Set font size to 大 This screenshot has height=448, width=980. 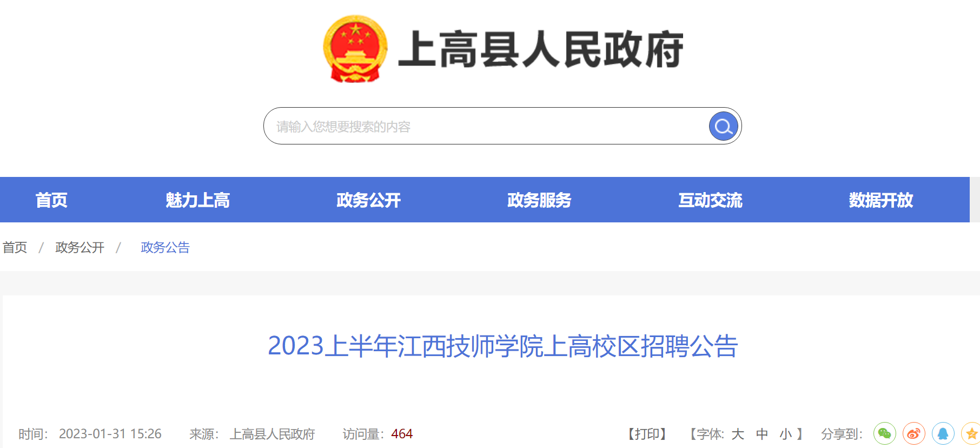point(738,434)
